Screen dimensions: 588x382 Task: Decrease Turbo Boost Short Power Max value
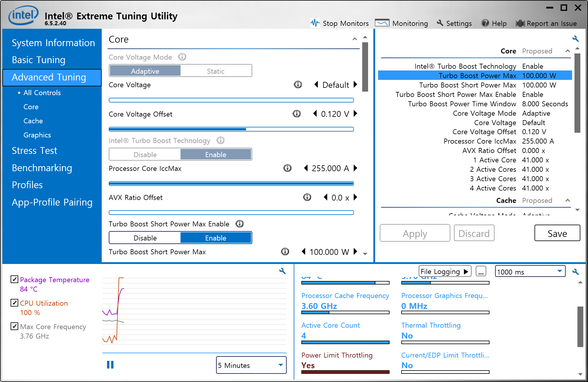point(304,251)
